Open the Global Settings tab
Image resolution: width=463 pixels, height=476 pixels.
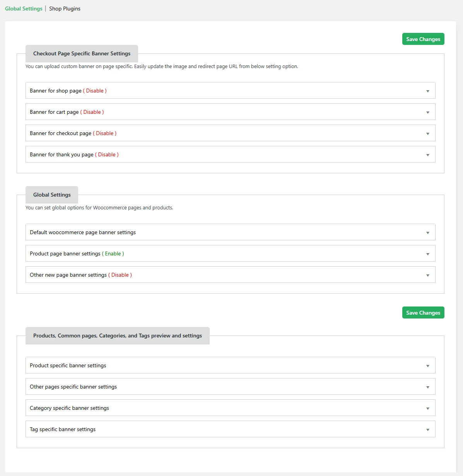[x=24, y=9]
